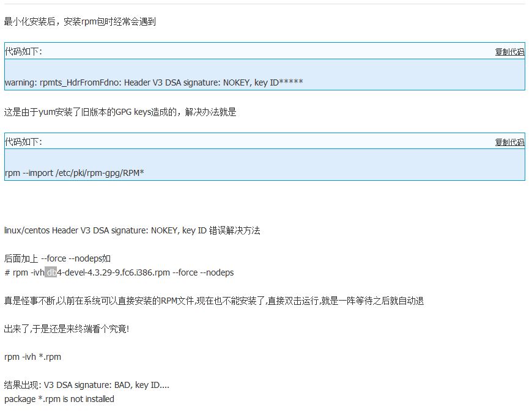Click the sentence about yum GPG keys
The width and height of the screenshot is (532, 413).
click(x=120, y=112)
